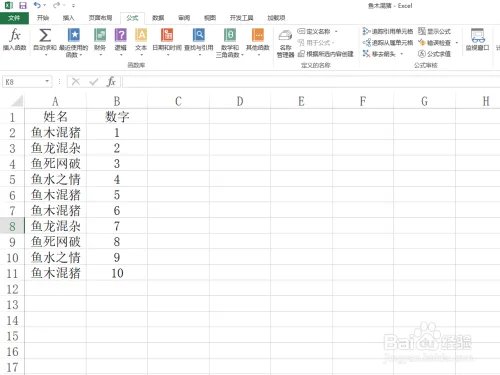Screen dimensions: 500x375
Task: Click 追踪从属单元格
Action: click(388, 43)
